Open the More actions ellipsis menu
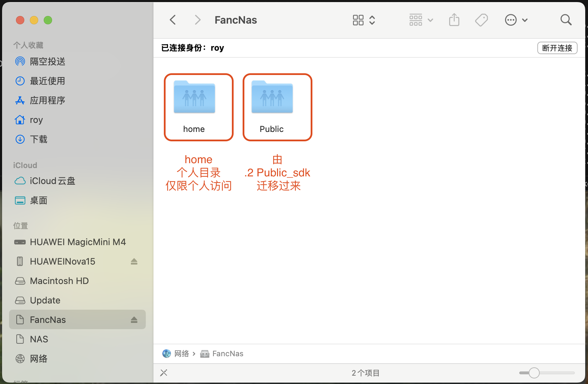 coord(516,20)
